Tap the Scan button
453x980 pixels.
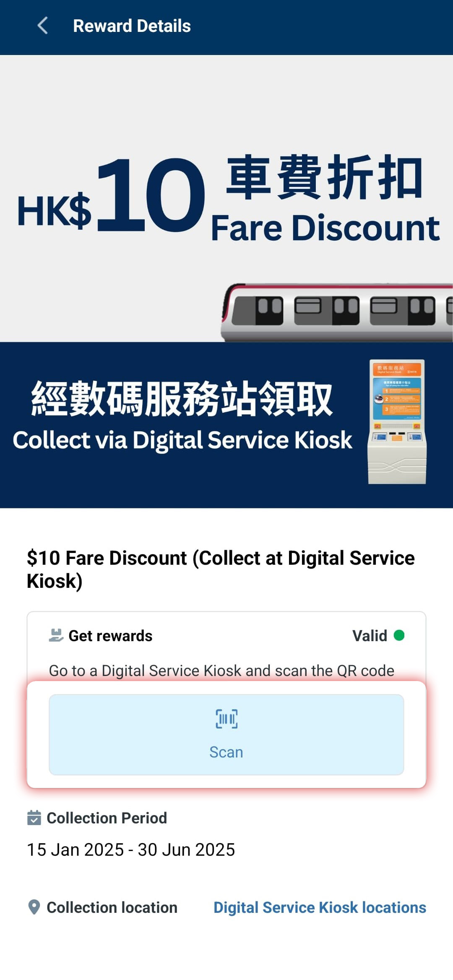coord(226,734)
